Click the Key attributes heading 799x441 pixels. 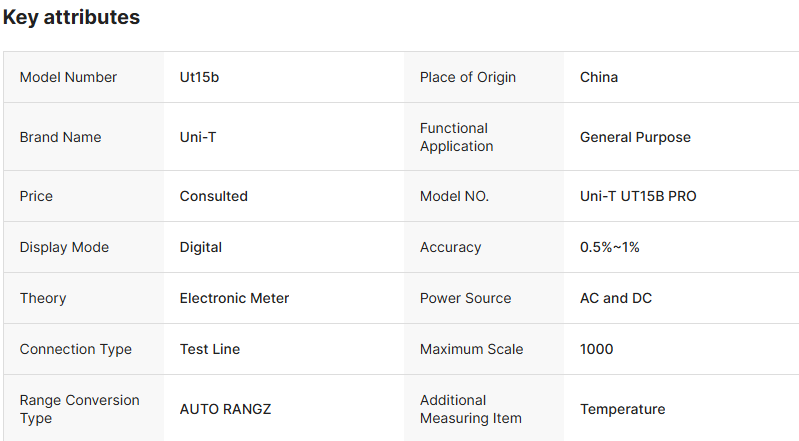coord(72,17)
